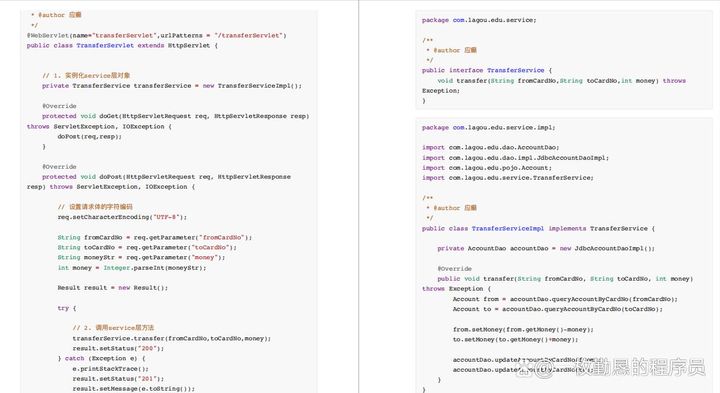Select line 'Account to = accountDao.queryAccountByCardNo(toCardNo);'

click(558, 309)
